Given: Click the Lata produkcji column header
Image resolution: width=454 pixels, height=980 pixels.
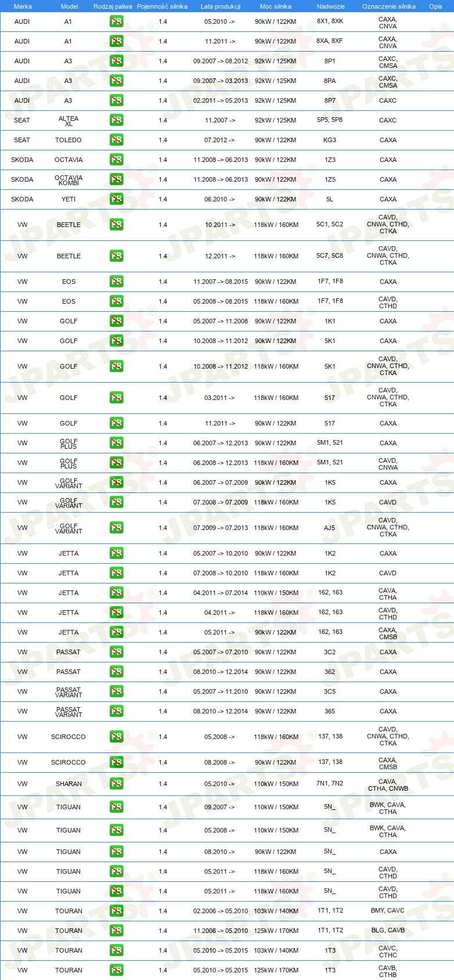Looking at the screenshot, I should click(x=221, y=6).
